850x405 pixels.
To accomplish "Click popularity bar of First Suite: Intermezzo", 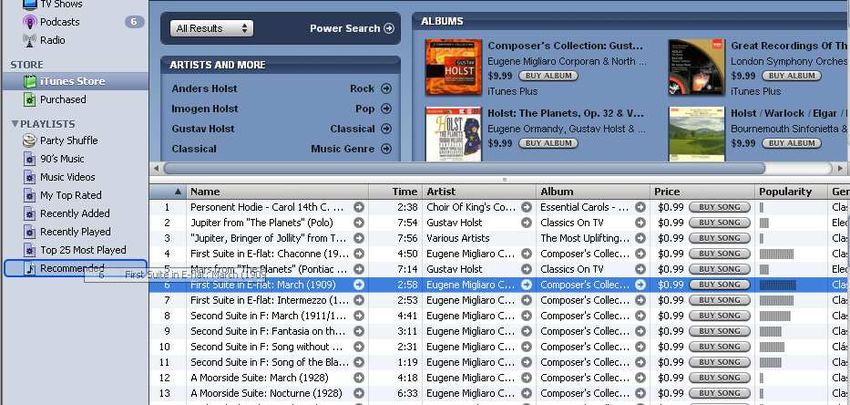I will pos(777,300).
